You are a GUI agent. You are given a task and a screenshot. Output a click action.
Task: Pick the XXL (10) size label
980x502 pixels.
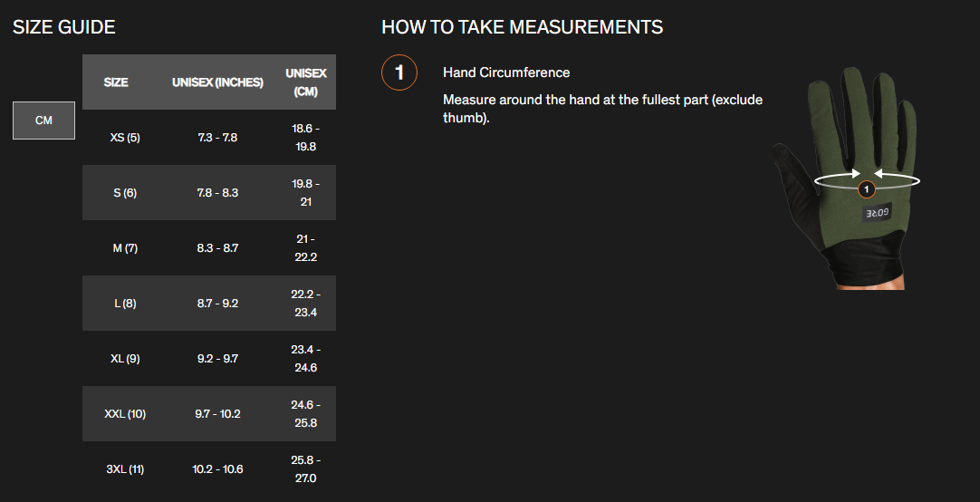(125, 414)
